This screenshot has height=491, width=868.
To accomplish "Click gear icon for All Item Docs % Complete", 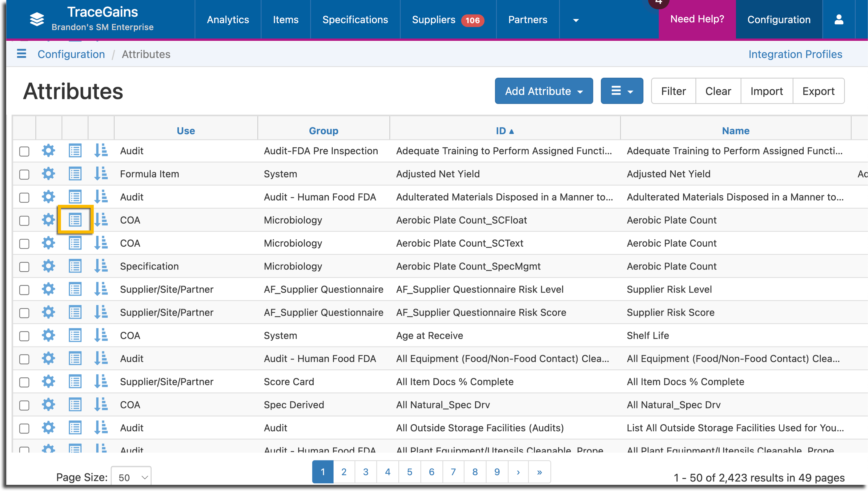I will tap(49, 382).
